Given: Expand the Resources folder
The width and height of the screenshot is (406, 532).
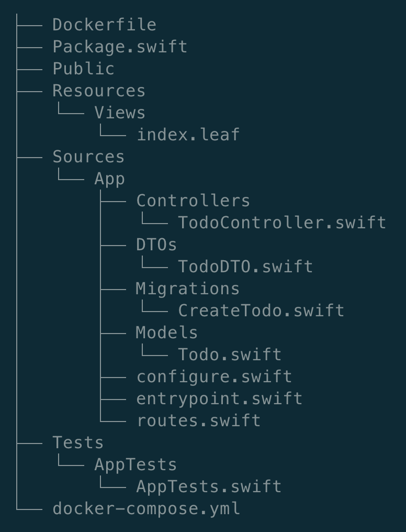Looking at the screenshot, I should point(99,91).
